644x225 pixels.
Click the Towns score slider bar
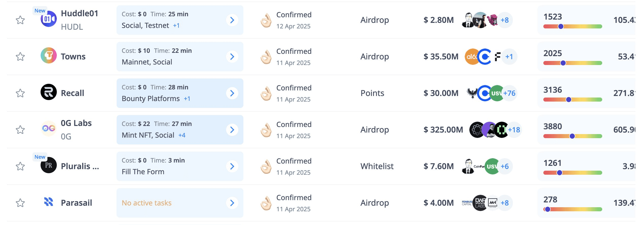click(573, 63)
